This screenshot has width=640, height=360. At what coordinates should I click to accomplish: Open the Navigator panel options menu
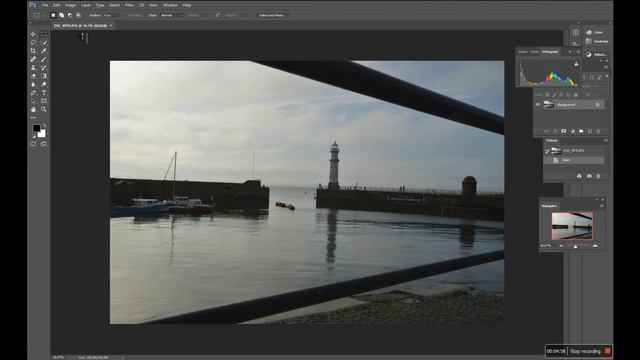click(x=602, y=206)
